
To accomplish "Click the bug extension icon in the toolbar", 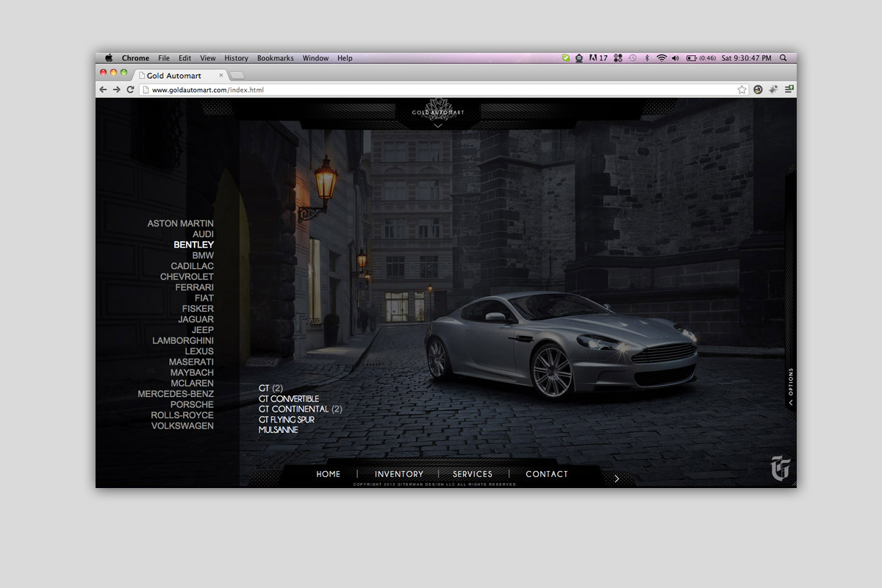I will pos(773,90).
